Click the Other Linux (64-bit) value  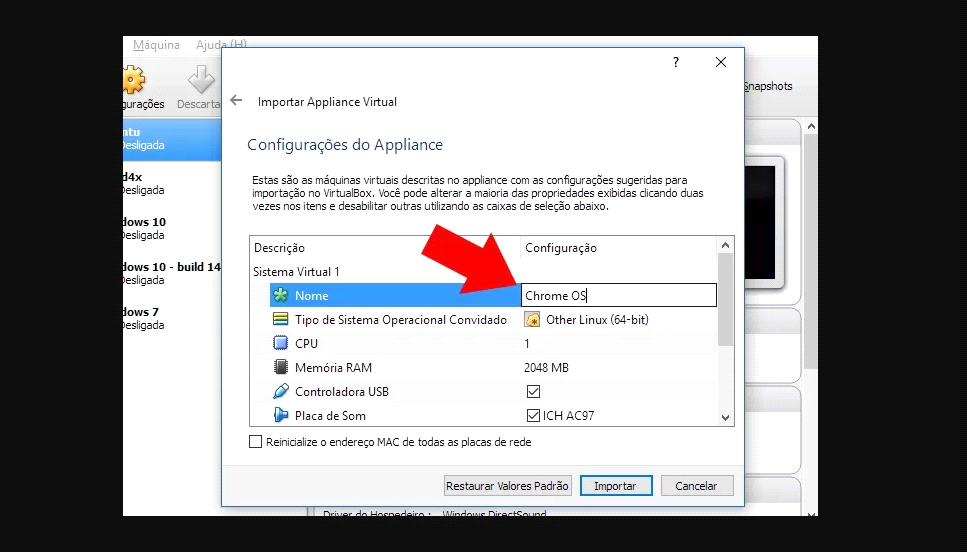[597, 319]
